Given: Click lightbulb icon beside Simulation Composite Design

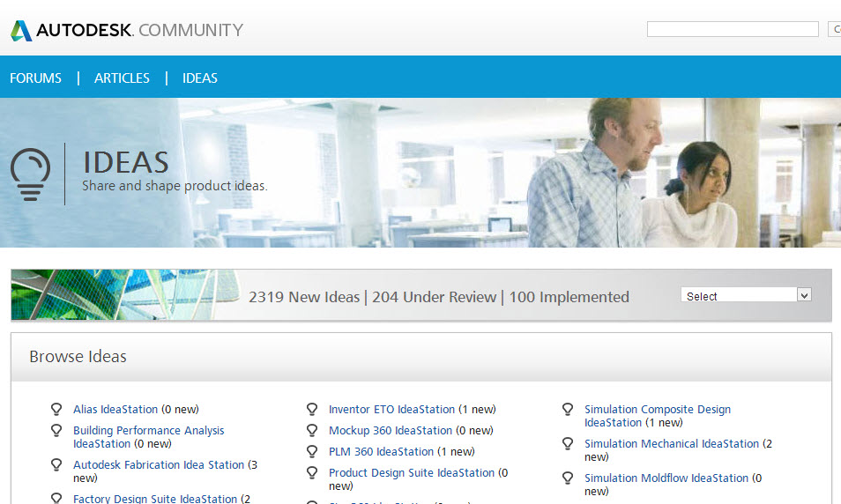Looking at the screenshot, I should click(x=568, y=410).
